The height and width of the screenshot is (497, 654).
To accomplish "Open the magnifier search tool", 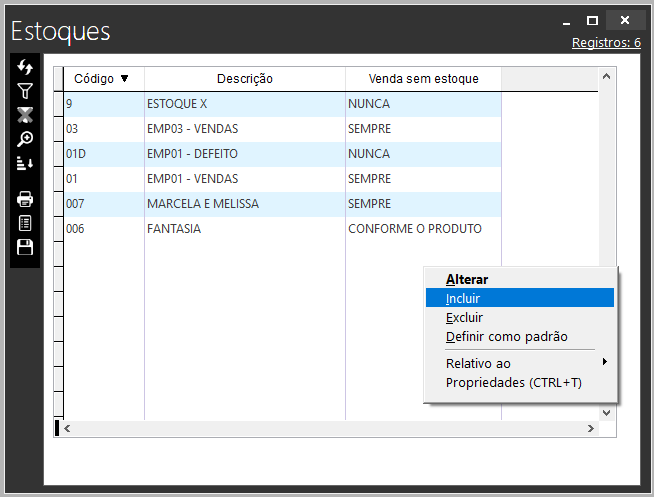I will coord(25,139).
